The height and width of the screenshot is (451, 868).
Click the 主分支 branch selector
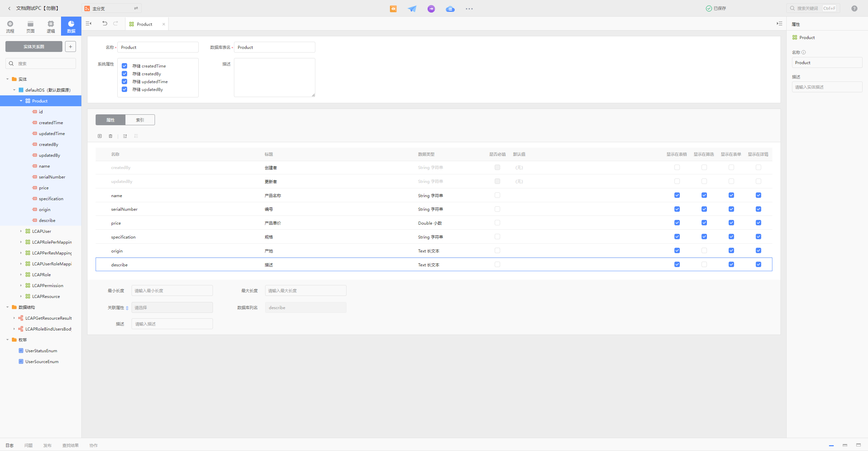coord(112,8)
